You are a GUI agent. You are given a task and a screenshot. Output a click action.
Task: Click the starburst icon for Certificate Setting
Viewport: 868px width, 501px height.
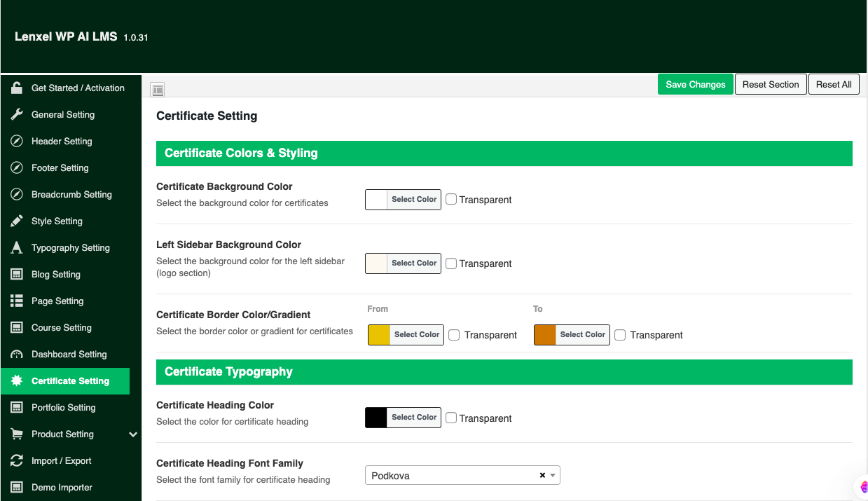tap(17, 380)
